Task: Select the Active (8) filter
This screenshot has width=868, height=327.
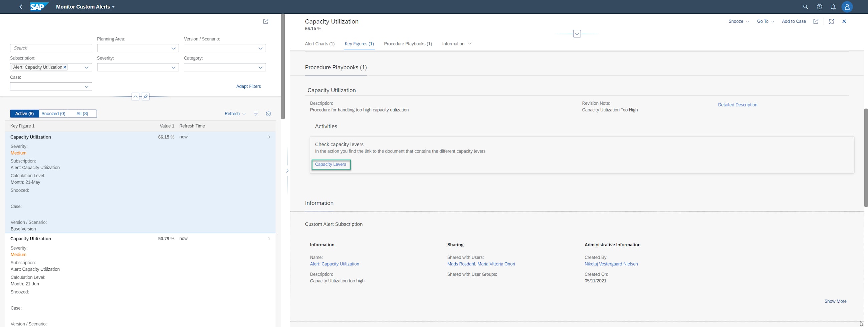Action: point(24,114)
